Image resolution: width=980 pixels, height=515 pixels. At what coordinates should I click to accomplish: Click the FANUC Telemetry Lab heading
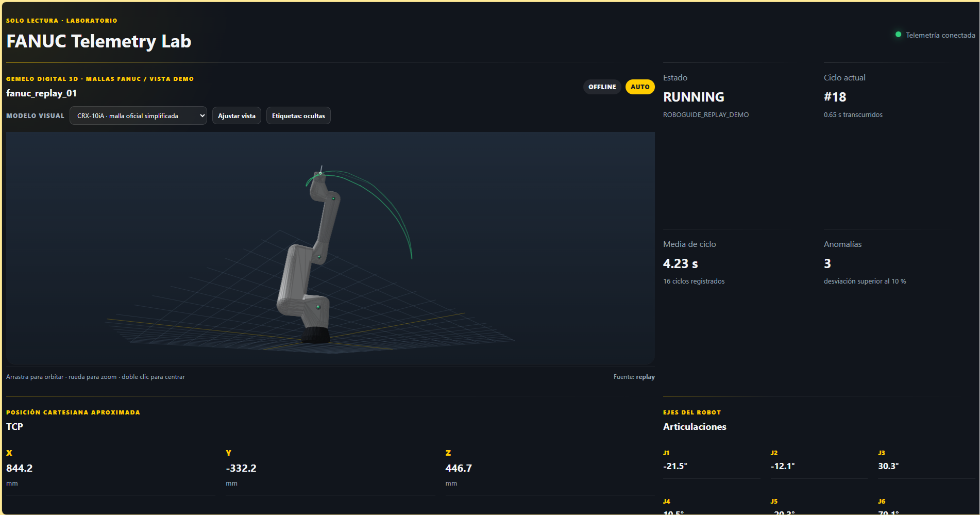[x=98, y=41]
